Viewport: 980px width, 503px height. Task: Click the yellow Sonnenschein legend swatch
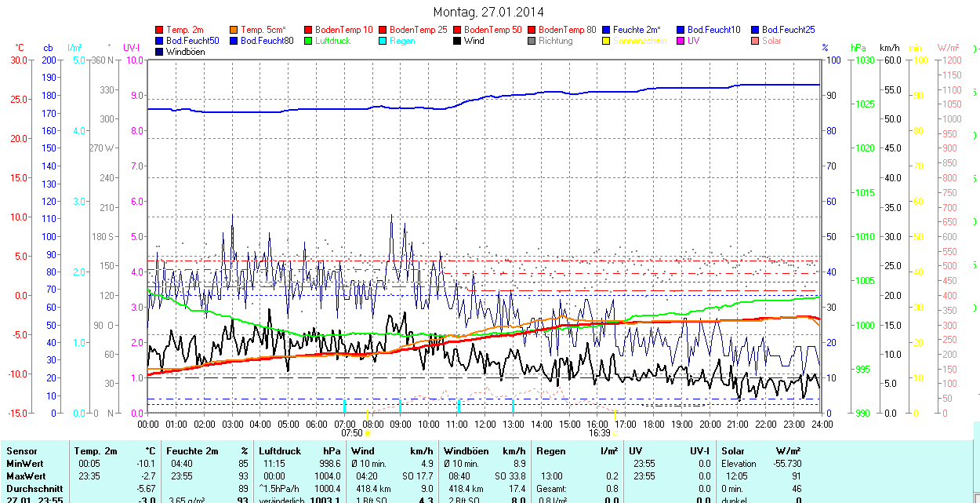tap(605, 41)
